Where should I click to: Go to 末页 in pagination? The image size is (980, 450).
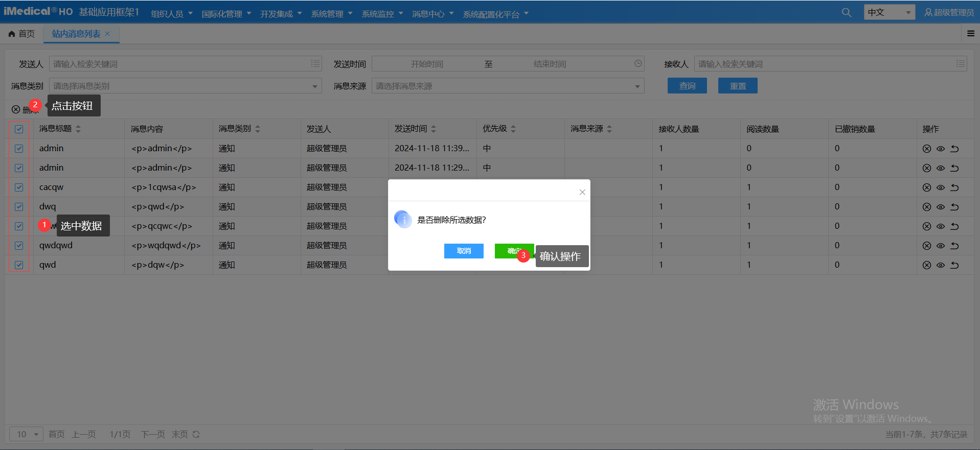pyautogui.click(x=179, y=434)
